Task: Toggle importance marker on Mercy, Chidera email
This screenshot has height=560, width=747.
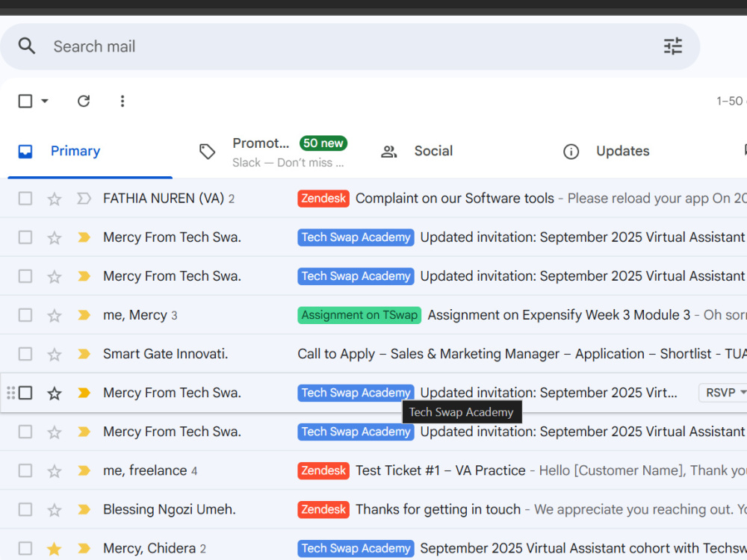Action: coord(84,549)
